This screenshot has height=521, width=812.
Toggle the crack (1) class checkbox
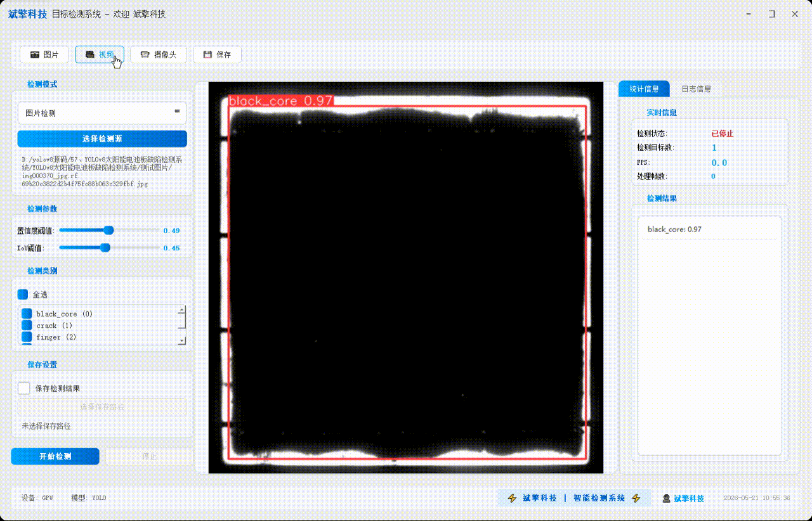[x=27, y=325]
